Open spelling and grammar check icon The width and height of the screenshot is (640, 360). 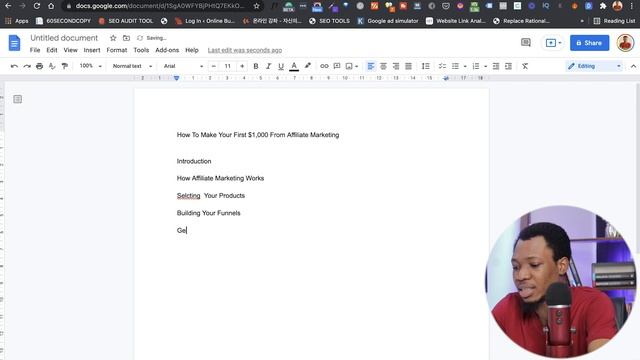52,66
